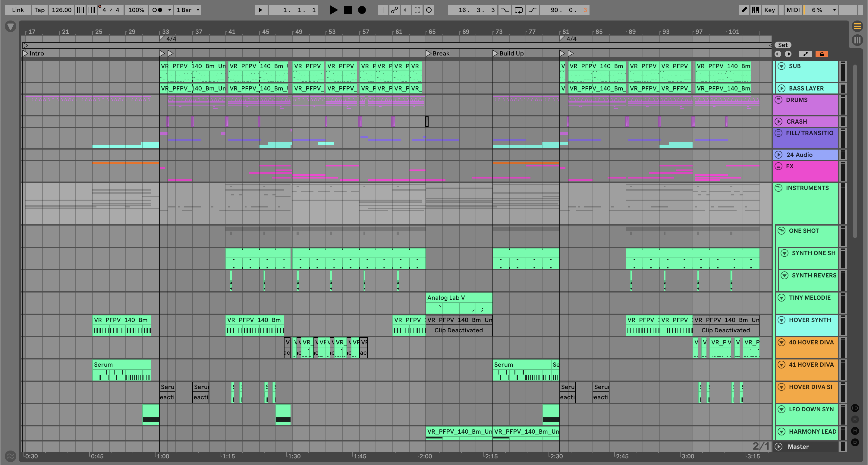Image resolution: width=868 pixels, height=465 pixels.
Task: Toggle the Draw Mode pencil icon
Action: 744,10
